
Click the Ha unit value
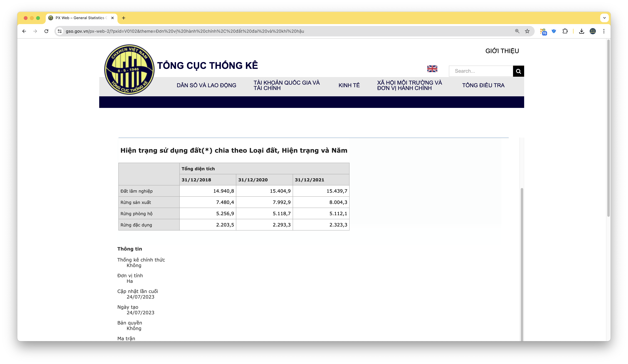[130, 281]
